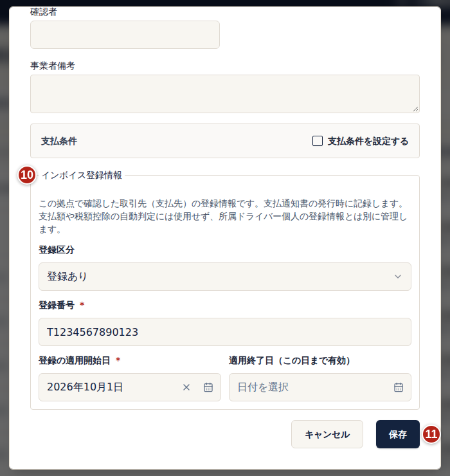Click the 登録の適用開始日 label
450x476 pixels.
tap(75, 360)
